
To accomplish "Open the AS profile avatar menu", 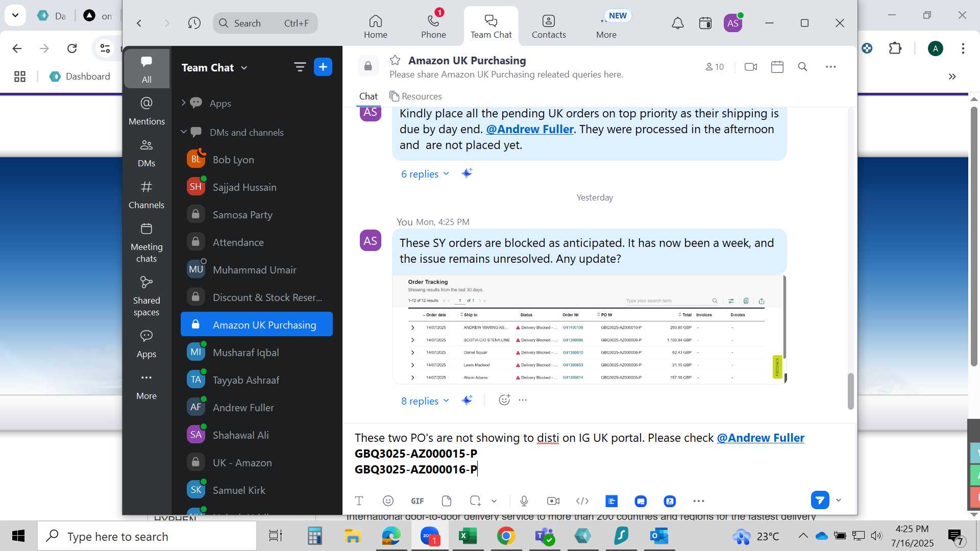I will coord(732,23).
